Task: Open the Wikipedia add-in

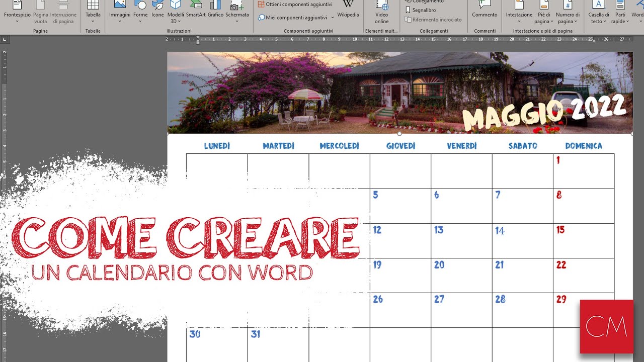Action: (348, 10)
